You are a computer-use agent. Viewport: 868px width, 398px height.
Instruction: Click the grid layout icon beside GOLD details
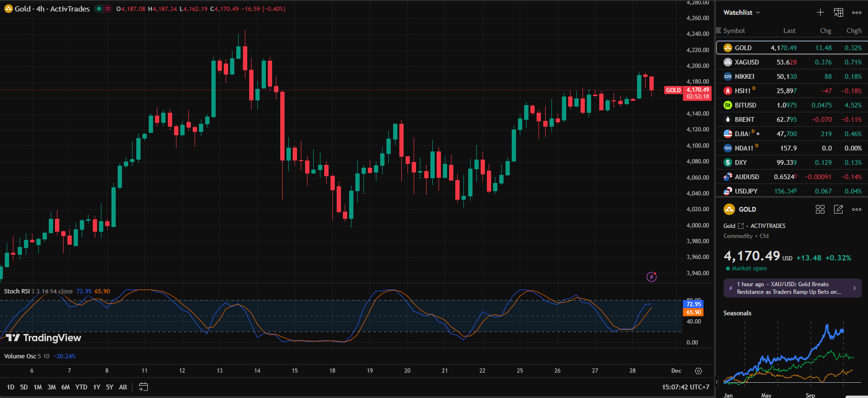tap(820, 209)
